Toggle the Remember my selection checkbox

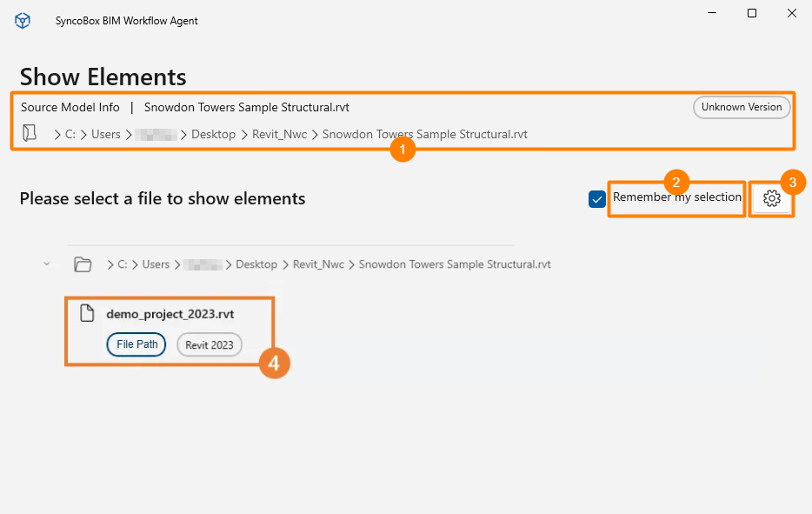coord(597,199)
